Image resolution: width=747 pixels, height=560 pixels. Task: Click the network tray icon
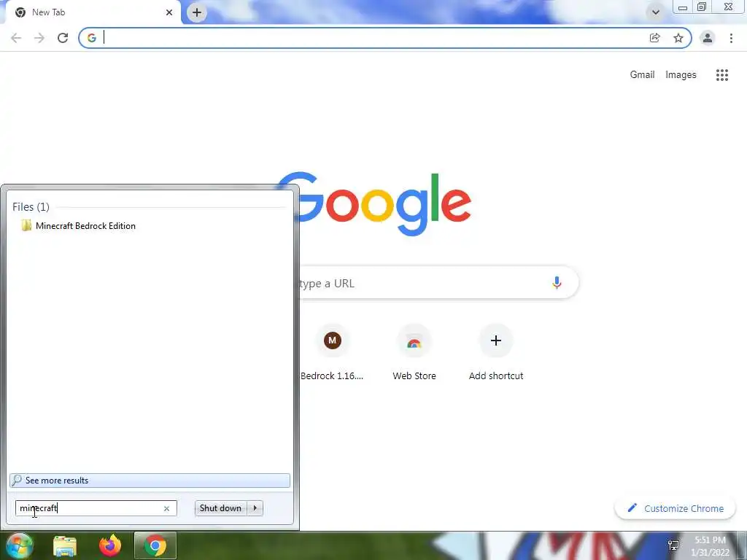pos(673,545)
